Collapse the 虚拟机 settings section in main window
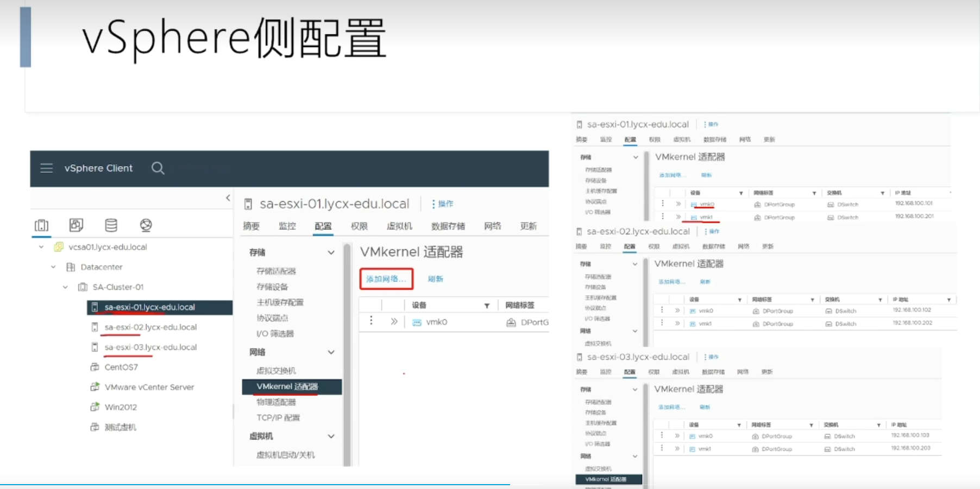This screenshot has height=489, width=980. 331,436
